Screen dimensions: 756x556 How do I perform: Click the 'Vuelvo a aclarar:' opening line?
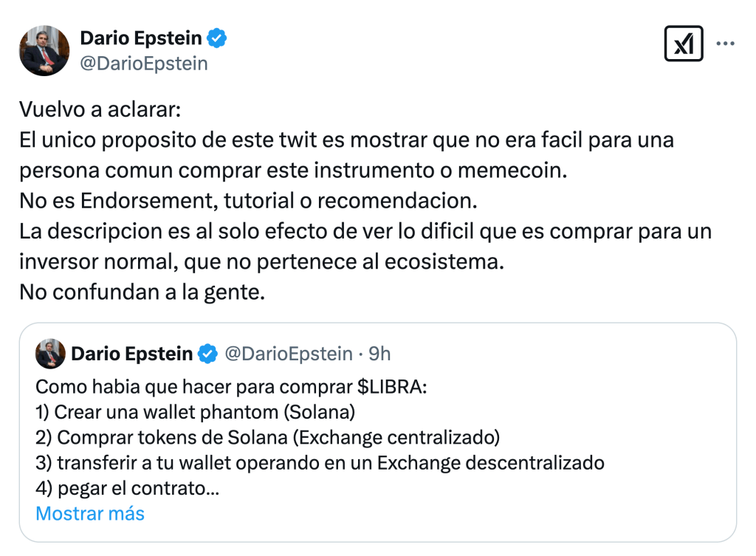coord(100,112)
